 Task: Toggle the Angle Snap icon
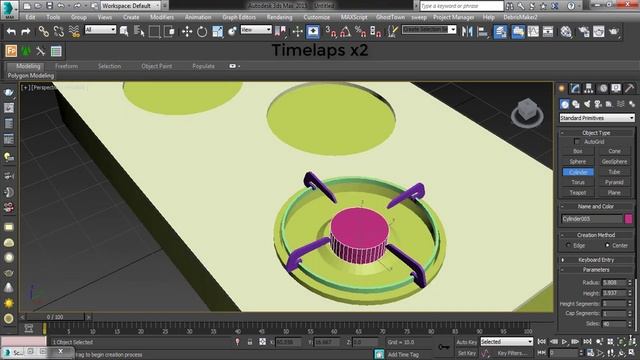(x=345, y=31)
